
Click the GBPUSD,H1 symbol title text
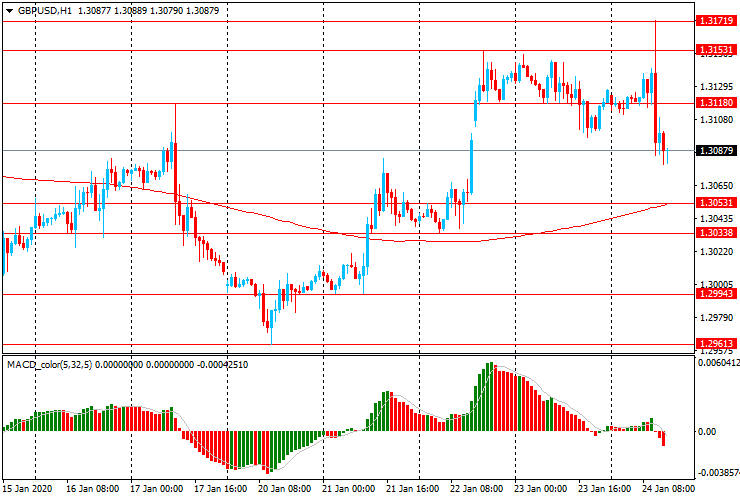(45, 10)
